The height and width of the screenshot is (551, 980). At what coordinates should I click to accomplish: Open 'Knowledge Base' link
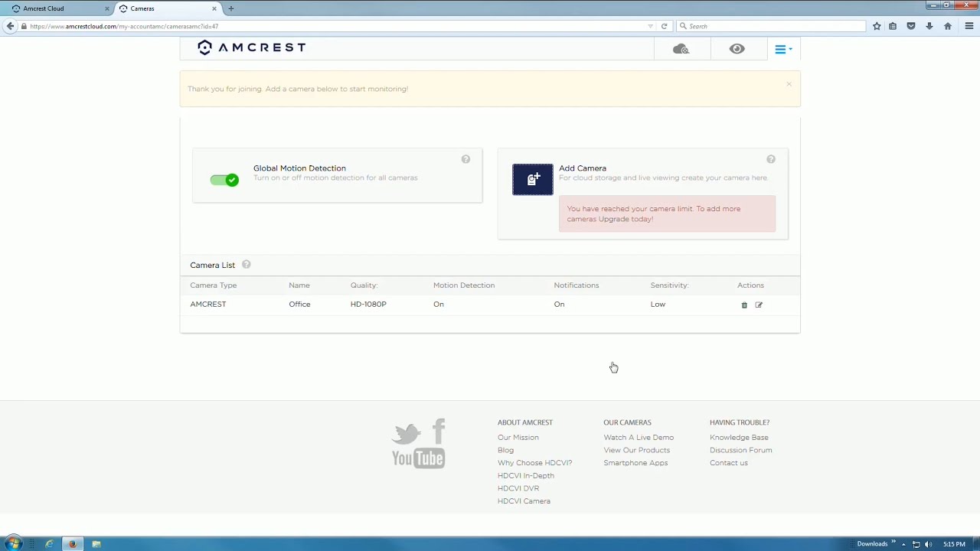[739, 438]
